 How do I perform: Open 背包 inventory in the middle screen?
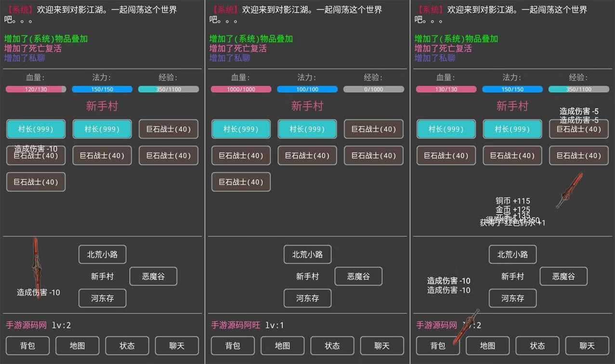(x=234, y=346)
